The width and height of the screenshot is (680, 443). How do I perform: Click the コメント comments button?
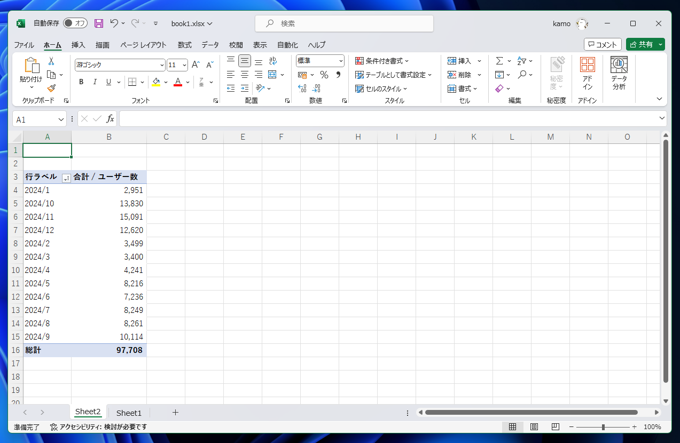[602, 45]
